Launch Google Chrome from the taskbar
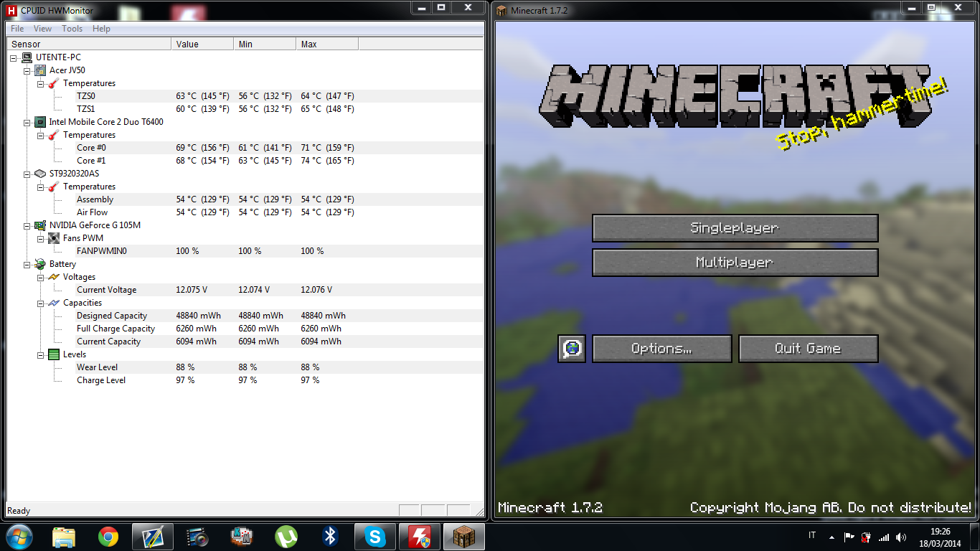Viewport: 980px width, 551px height. (x=108, y=537)
